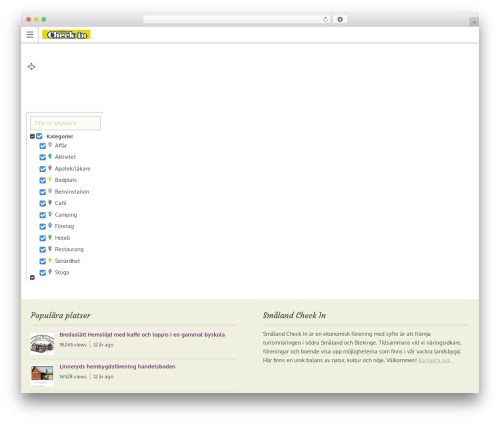
Task: Click the Camping map pin icon
Action: click(50, 214)
